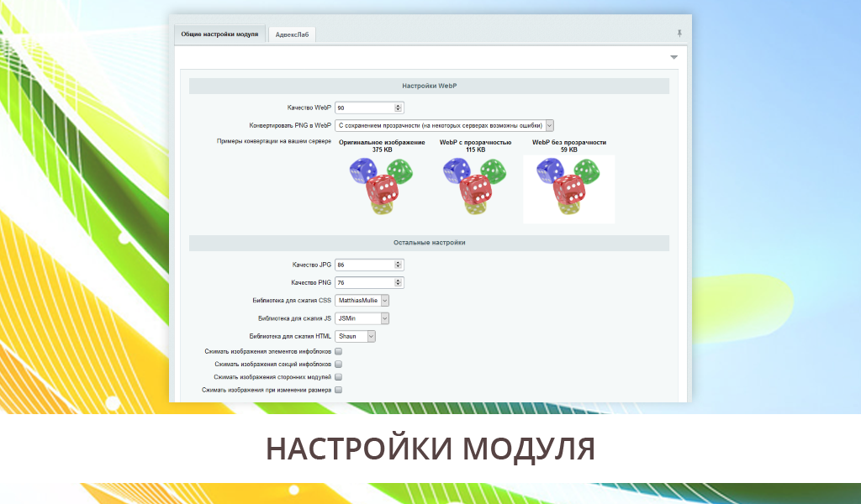The height and width of the screenshot is (504, 861).
Task: Enable compressing images on resize
Action: click(x=339, y=390)
